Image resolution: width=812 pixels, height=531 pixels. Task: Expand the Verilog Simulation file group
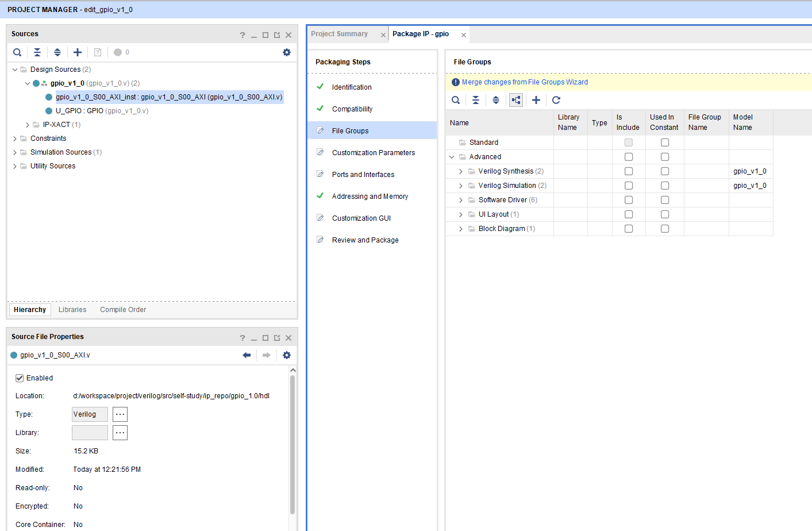click(x=461, y=186)
